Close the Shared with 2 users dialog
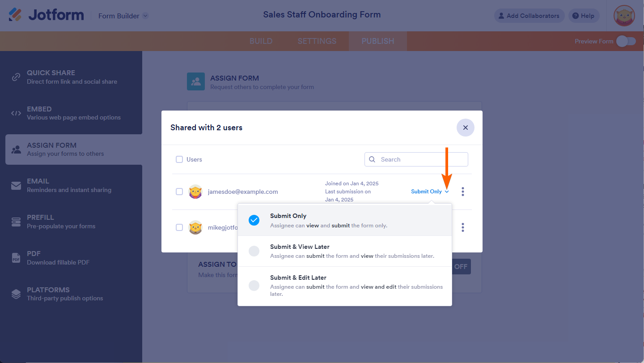The height and width of the screenshot is (363, 644). 465,128
